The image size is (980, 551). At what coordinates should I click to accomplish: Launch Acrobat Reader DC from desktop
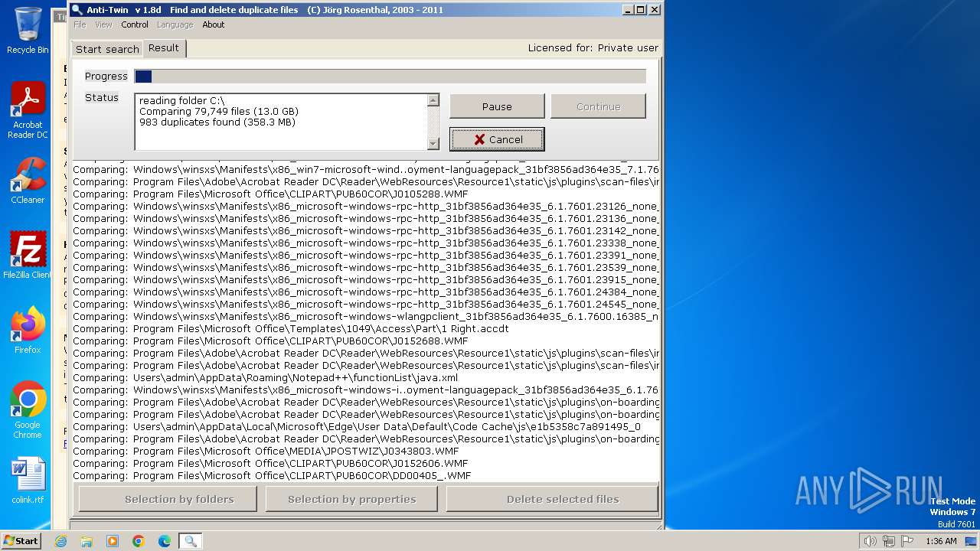(28, 110)
